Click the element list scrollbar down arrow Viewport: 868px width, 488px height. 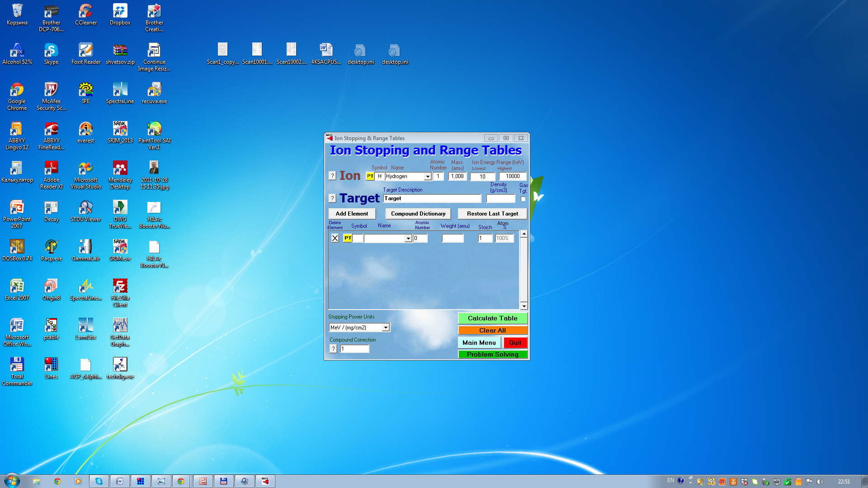point(524,306)
